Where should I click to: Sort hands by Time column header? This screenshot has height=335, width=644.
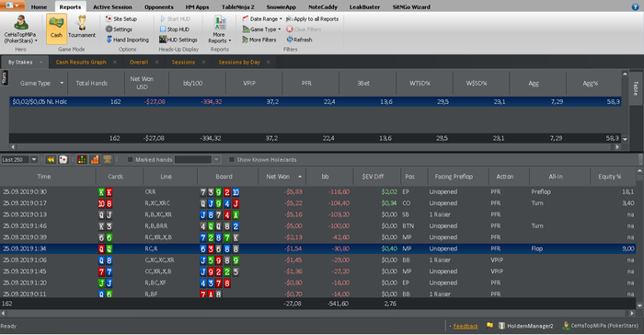[48, 177]
